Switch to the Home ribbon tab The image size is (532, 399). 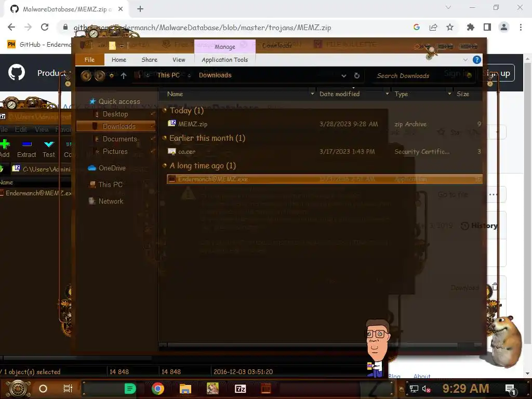pos(119,60)
